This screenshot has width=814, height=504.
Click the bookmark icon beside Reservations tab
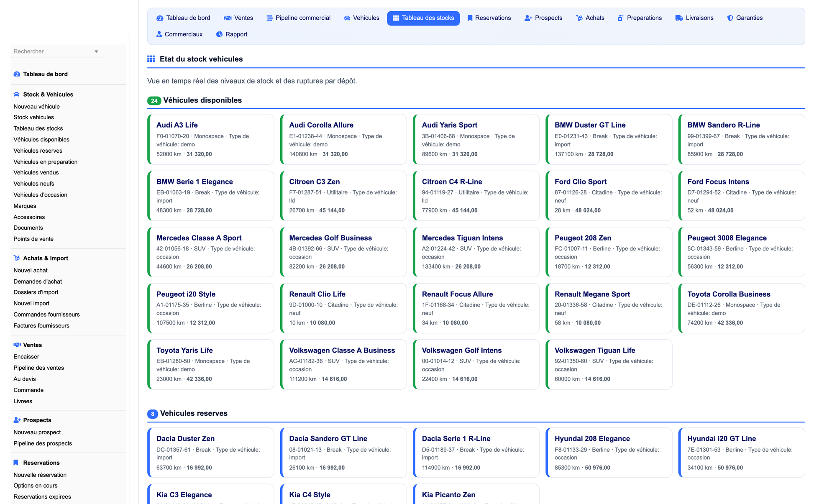tap(470, 18)
